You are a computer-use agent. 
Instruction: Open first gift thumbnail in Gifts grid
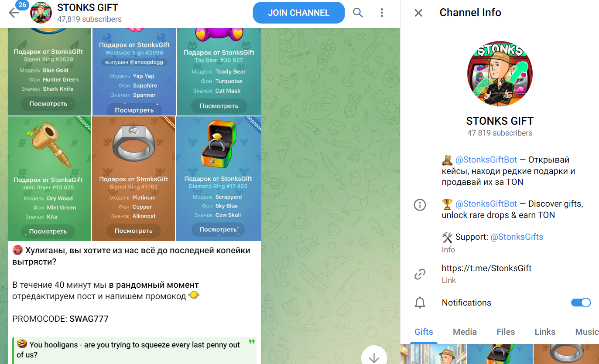[433, 354]
